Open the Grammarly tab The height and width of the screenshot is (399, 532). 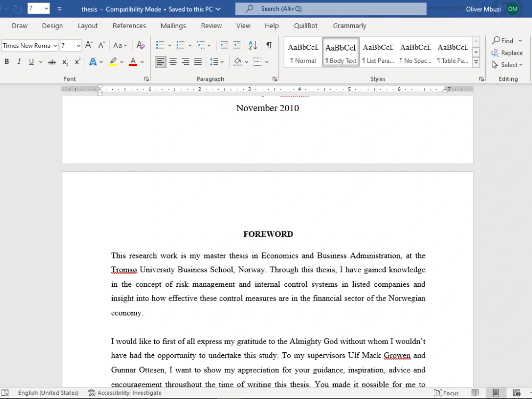pyautogui.click(x=350, y=26)
